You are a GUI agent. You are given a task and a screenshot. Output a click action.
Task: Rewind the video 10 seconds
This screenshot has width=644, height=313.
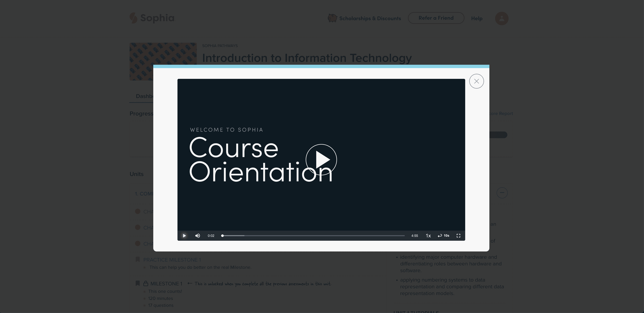pyautogui.click(x=444, y=236)
